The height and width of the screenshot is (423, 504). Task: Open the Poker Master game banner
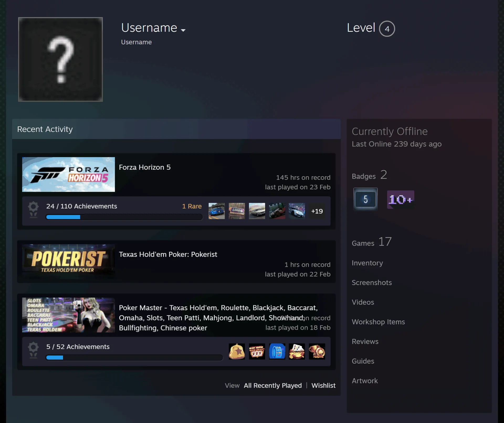coord(69,315)
